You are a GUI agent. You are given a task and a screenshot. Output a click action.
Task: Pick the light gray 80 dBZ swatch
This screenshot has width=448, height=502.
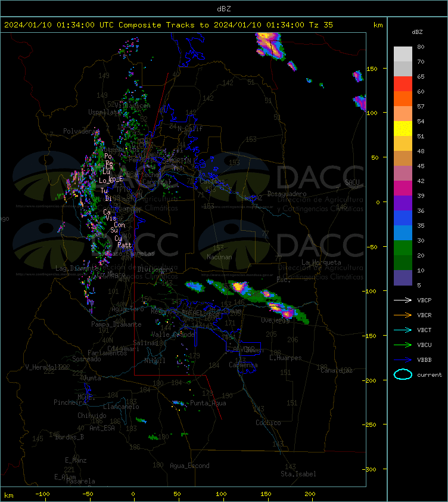pos(403,54)
